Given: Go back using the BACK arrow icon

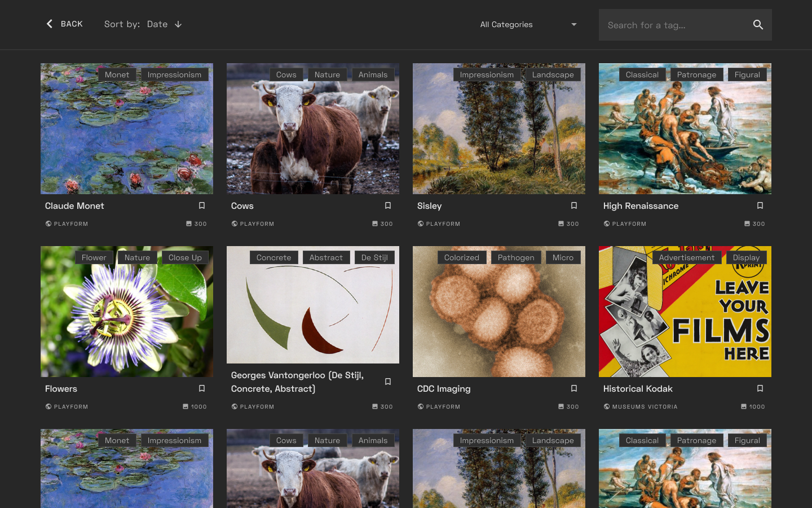Looking at the screenshot, I should click(50, 24).
